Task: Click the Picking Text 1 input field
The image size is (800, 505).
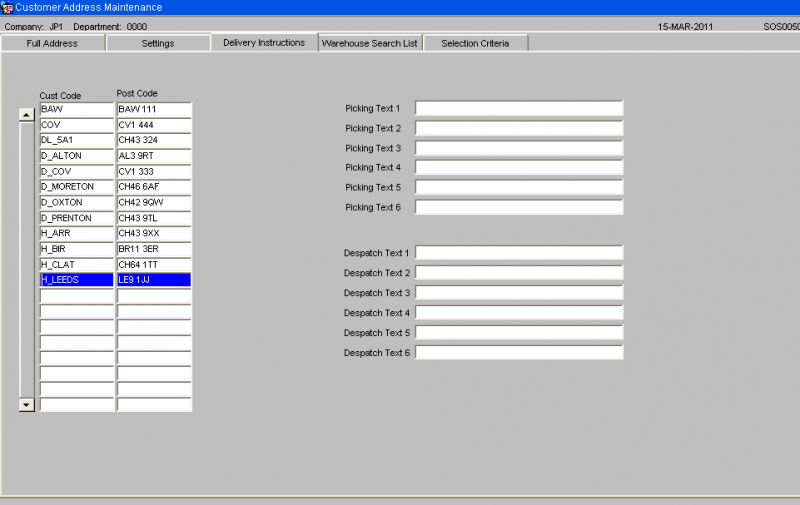Action: (519, 108)
